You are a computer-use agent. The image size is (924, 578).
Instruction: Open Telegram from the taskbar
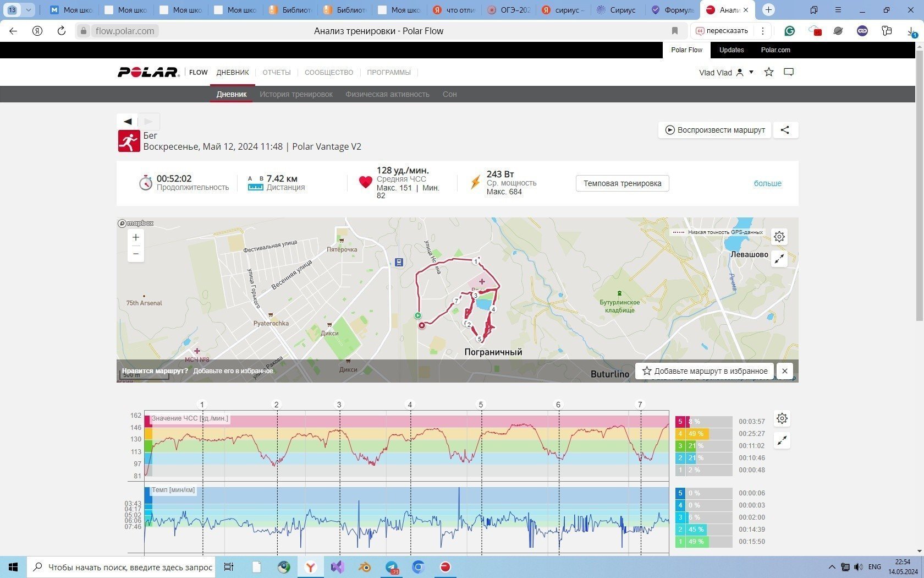tap(392, 567)
